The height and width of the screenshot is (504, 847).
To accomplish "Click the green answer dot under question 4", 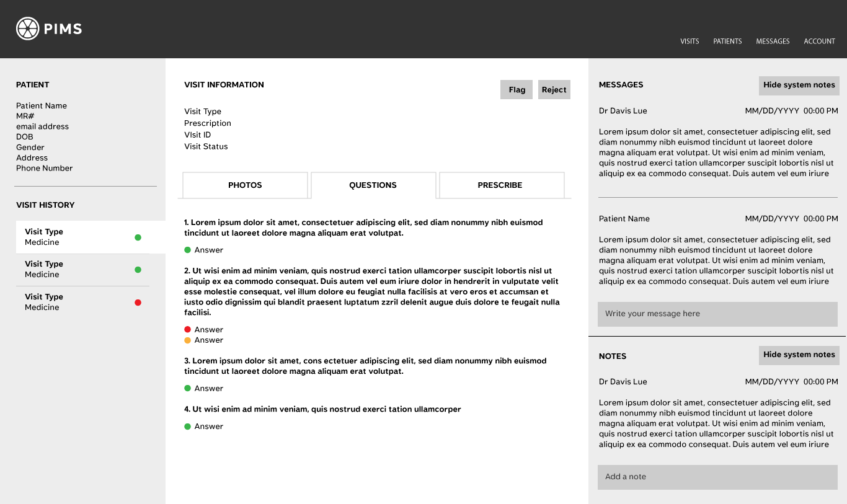I will [187, 427].
